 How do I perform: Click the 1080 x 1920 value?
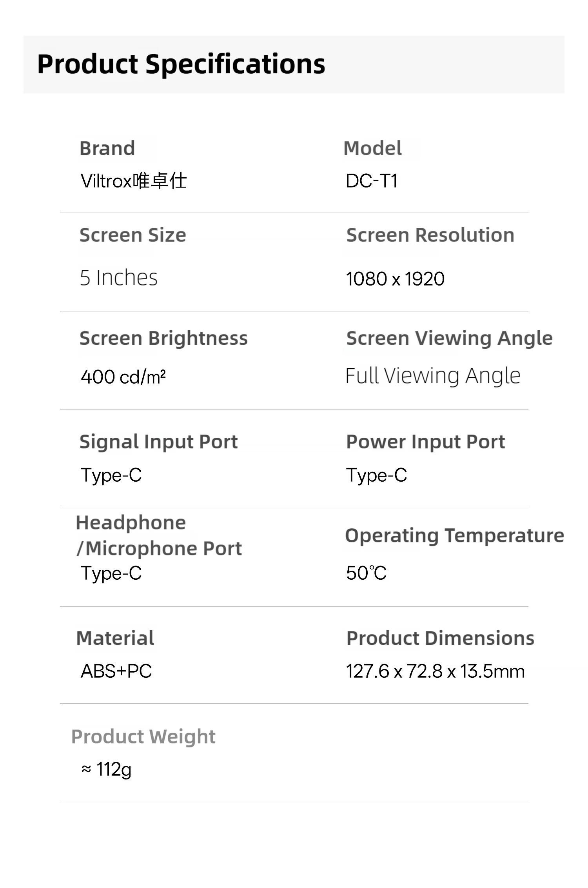point(395,279)
